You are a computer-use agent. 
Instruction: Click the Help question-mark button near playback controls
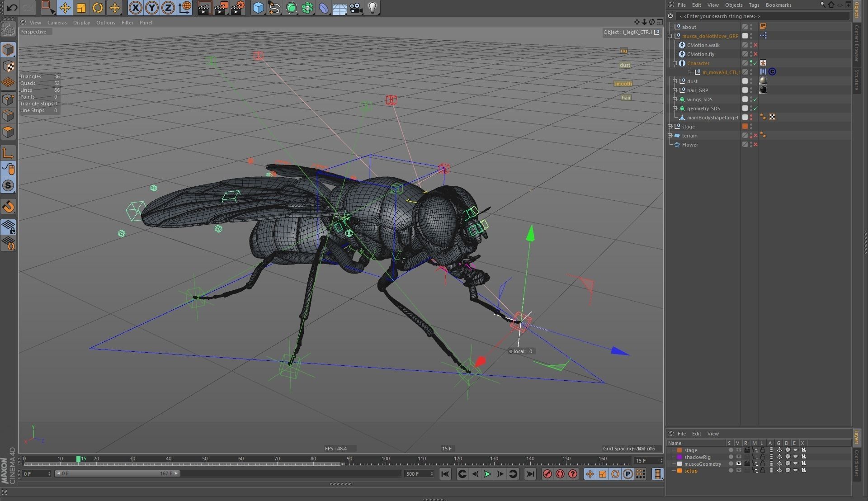[573, 474]
